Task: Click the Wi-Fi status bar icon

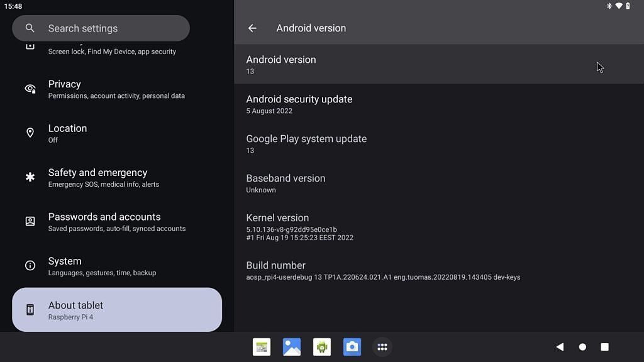Action: tap(618, 6)
